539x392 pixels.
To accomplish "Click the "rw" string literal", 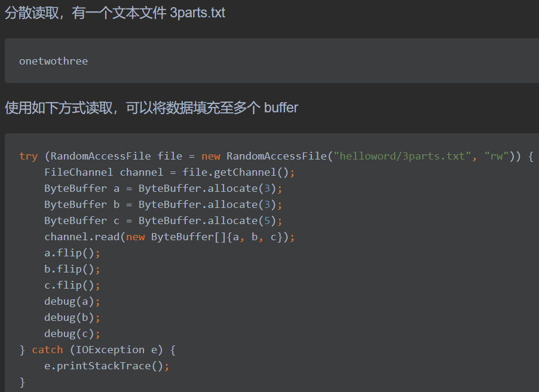I will click(x=496, y=156).
